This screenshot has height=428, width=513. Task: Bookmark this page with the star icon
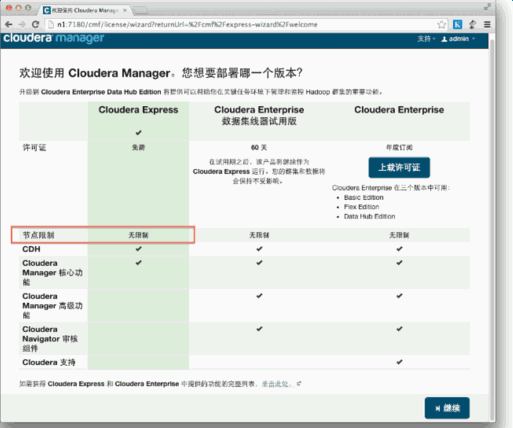point(441,24)
